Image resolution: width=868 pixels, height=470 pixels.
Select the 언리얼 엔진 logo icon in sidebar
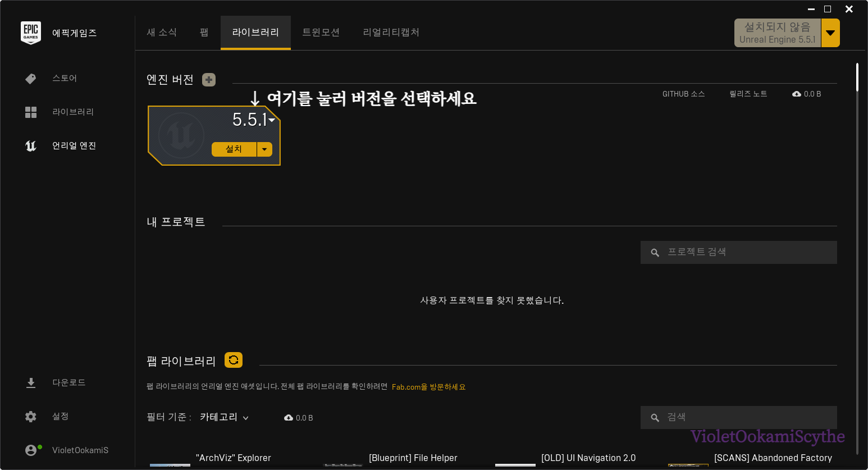click(x=31, y=146)
